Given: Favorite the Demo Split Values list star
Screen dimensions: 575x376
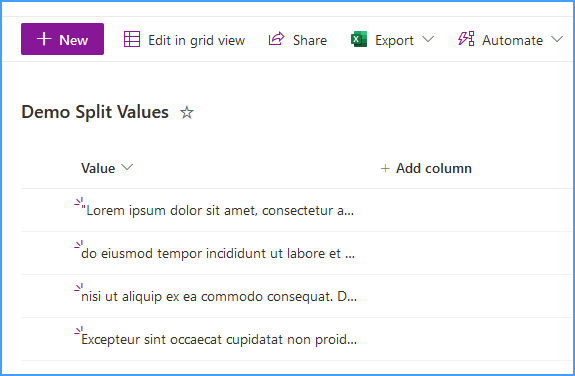Looking at the screenshot, I should [187, 112].
